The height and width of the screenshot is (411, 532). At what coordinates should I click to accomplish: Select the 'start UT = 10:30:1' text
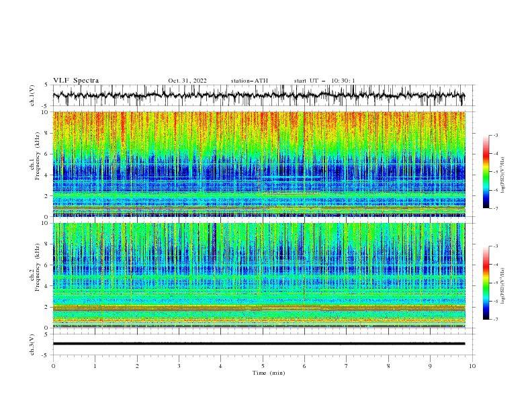[x=324, y=81]
